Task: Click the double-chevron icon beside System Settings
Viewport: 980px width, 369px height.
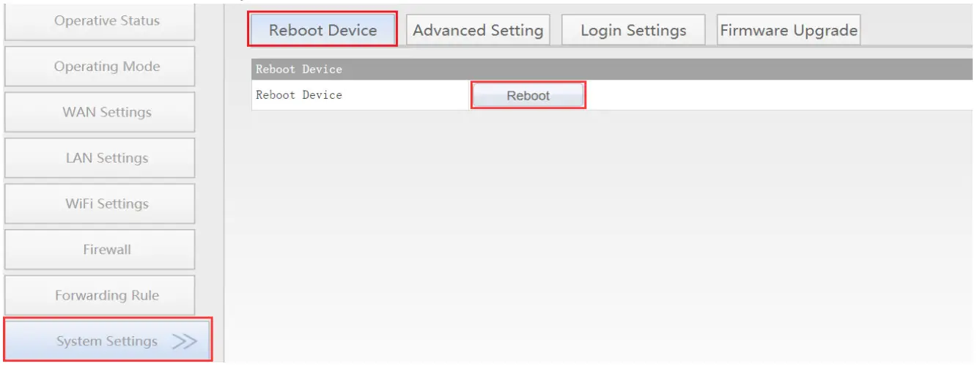Action: [184, 341]
